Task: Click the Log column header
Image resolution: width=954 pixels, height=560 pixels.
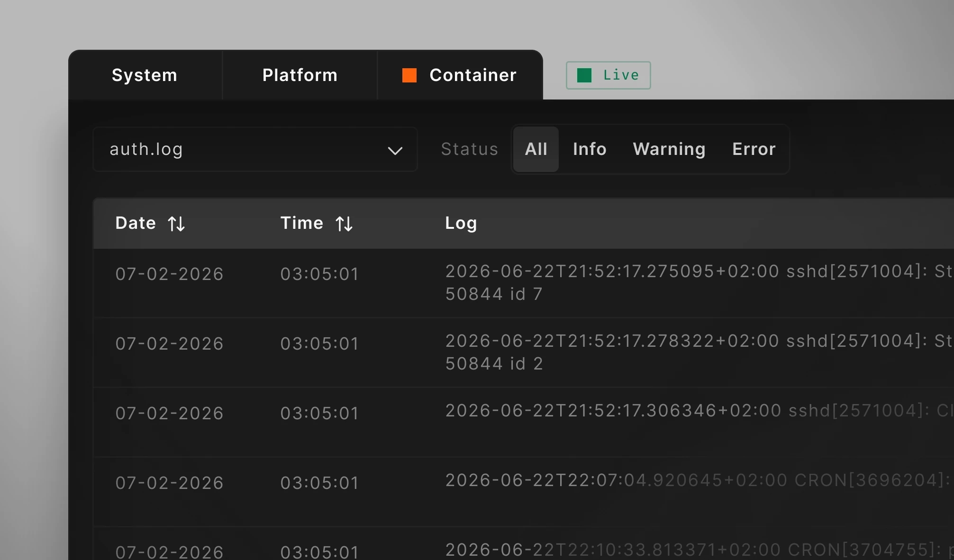Action: [461, 223]
